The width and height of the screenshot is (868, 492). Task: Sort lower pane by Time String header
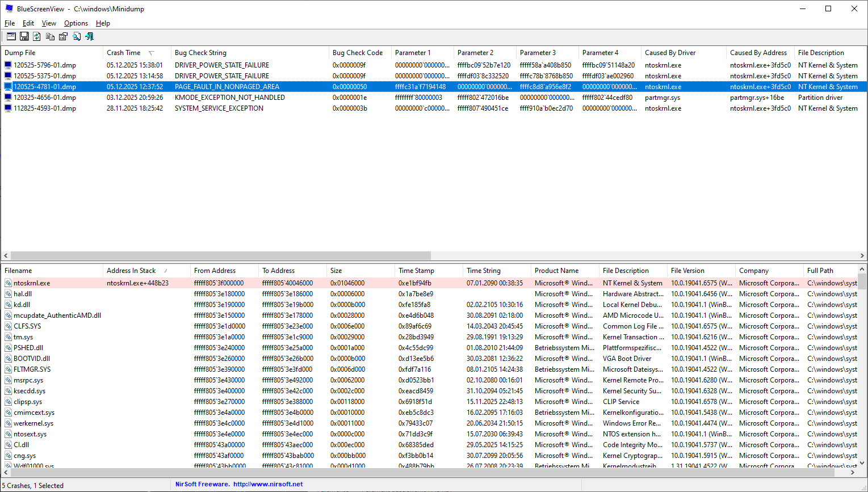pos(497,271)
